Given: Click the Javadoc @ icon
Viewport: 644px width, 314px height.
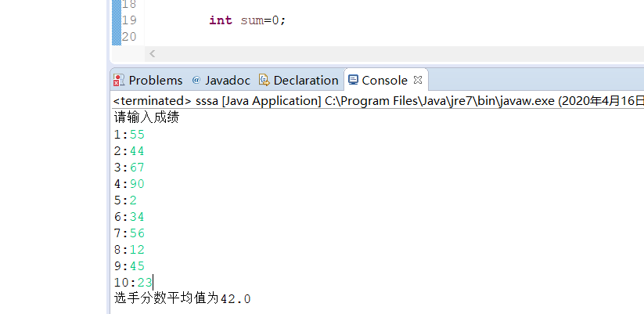Looking at the screenshot, I should pyautogui.click(x=196, y=80).
